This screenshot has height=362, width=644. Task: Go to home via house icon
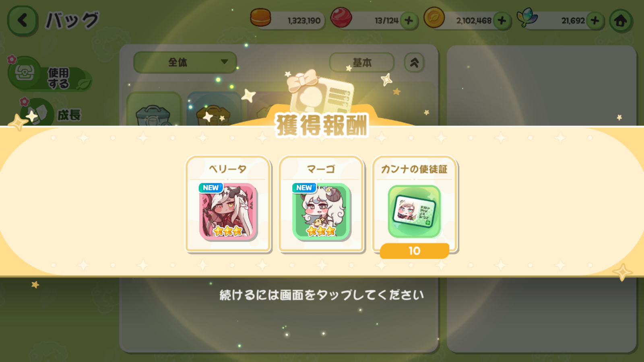[620, 21]
